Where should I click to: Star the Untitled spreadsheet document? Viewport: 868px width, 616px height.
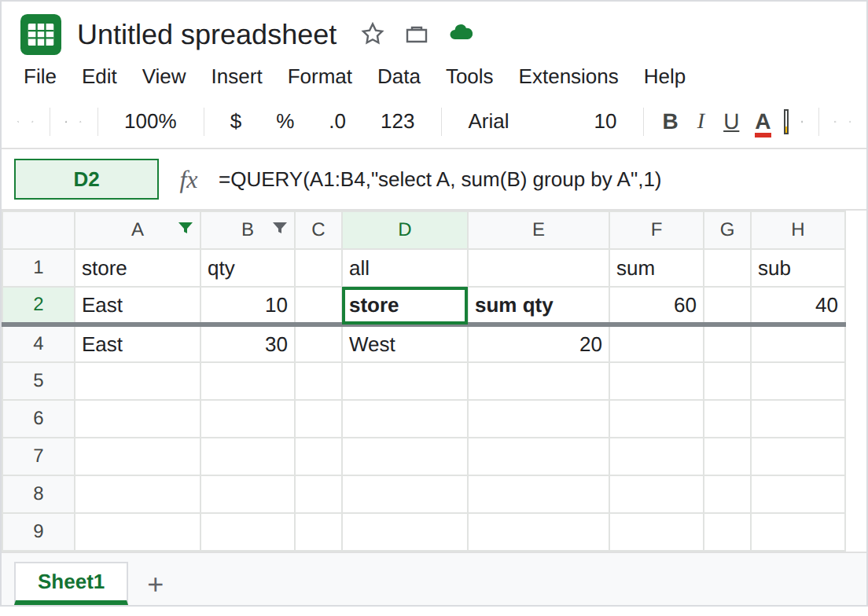[372, 35]
